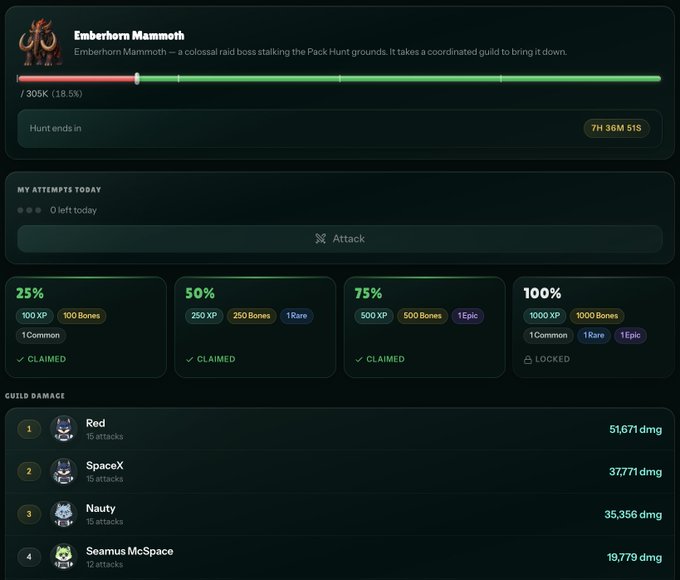Open the player name Red
Screen dimensions: 680x580
(95, 423)
